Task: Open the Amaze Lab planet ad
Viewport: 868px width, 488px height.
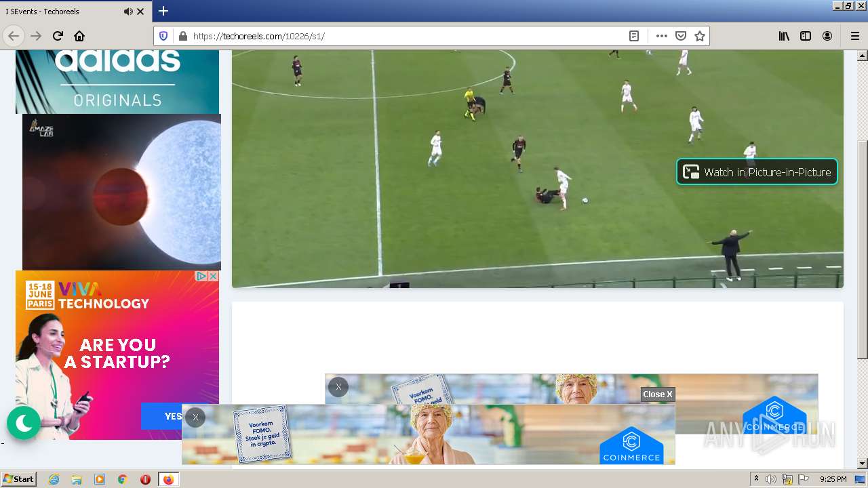Action: pyautogui.click(x=121, y=192)
